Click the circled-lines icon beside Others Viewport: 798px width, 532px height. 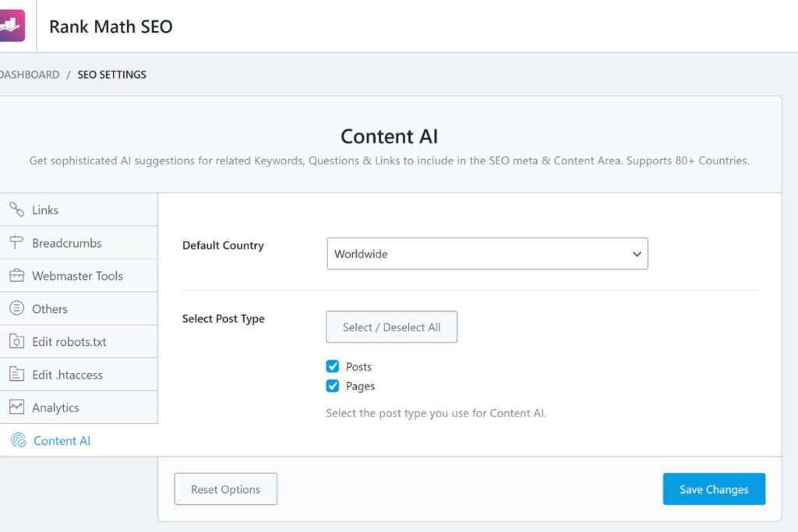tap(16, 308)
